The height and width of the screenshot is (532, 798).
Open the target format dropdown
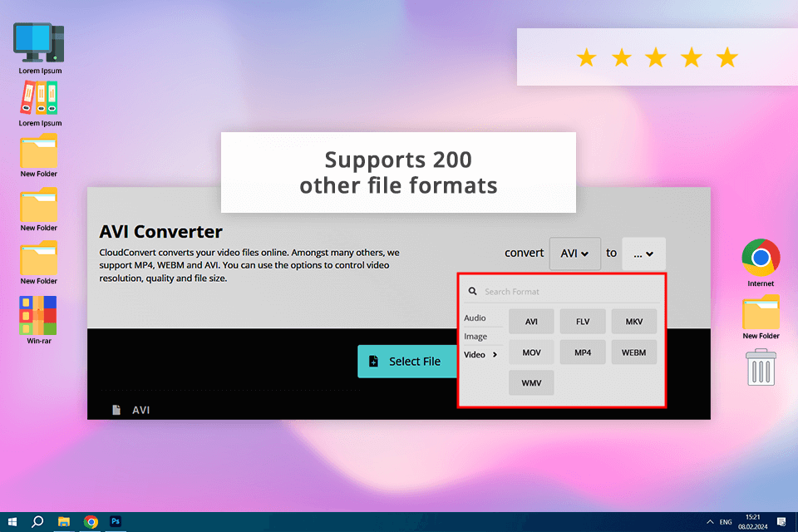[643, 253]
